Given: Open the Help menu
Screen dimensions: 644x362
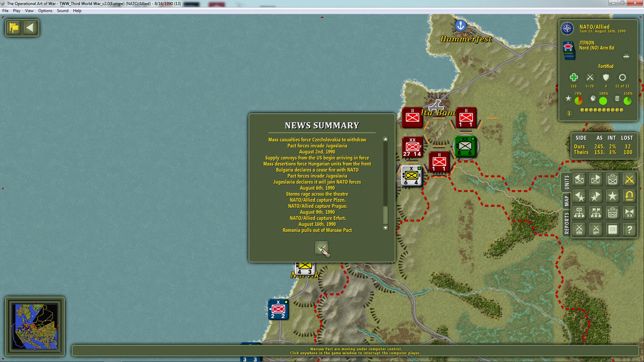Looking at the screenshot, I should (77, 11).
